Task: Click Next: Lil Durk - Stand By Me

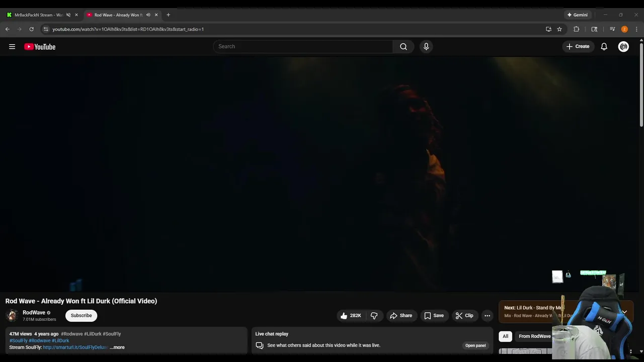Action: coord(533,308)
